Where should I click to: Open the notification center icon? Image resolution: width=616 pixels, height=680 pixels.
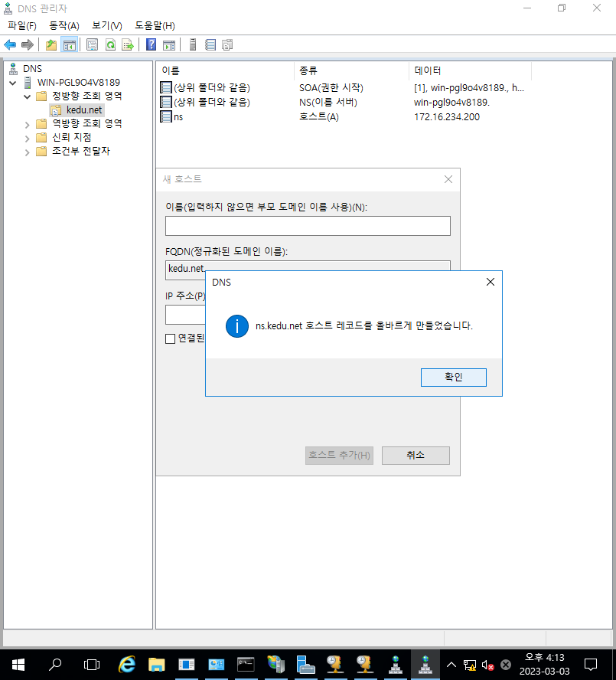(x=591, y=665)
